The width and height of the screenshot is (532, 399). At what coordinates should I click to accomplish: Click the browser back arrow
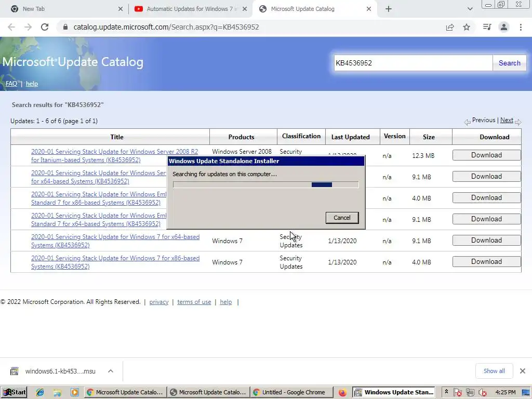pos(11,27)
